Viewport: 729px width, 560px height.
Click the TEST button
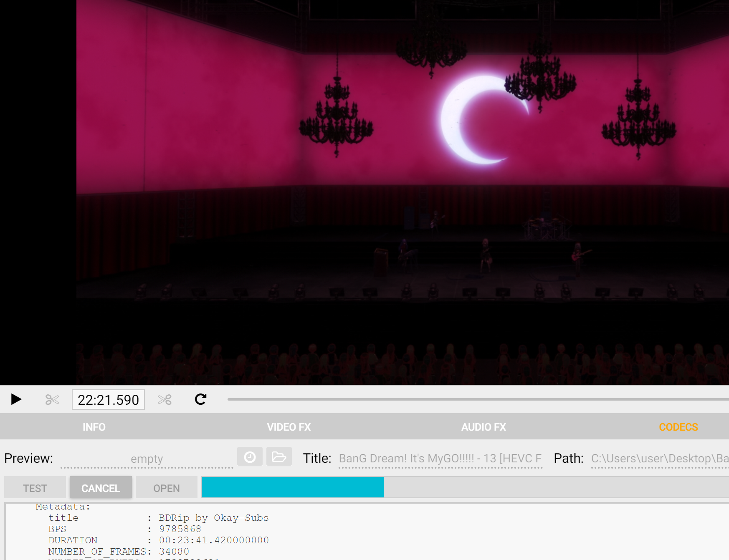click(x=35, y=488)
